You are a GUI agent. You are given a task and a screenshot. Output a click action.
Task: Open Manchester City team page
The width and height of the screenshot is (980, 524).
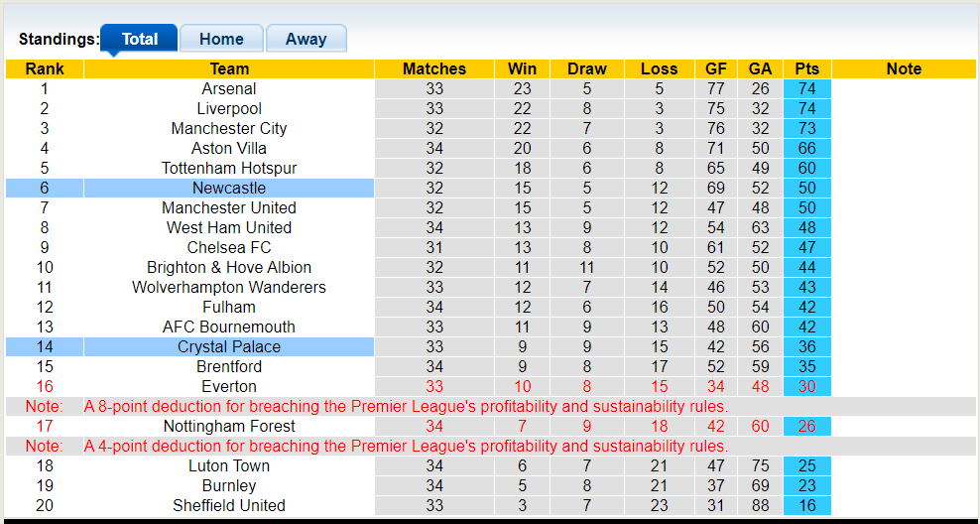click(229, 128)
